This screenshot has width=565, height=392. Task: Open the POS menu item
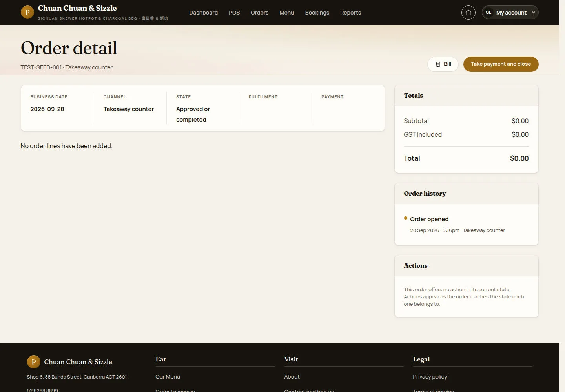pyautogui.click(x=234, y=13)
